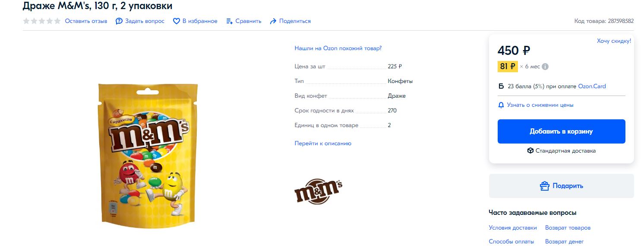Add the product via 'В избранное'
Screen dimensions: 644x246
coord(200,21)
